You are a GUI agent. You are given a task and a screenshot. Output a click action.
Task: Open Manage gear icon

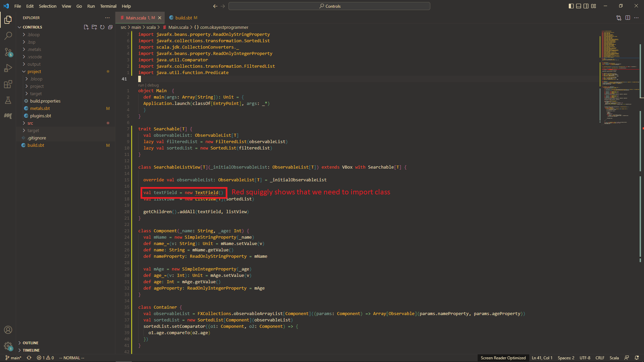coord(8,346)
